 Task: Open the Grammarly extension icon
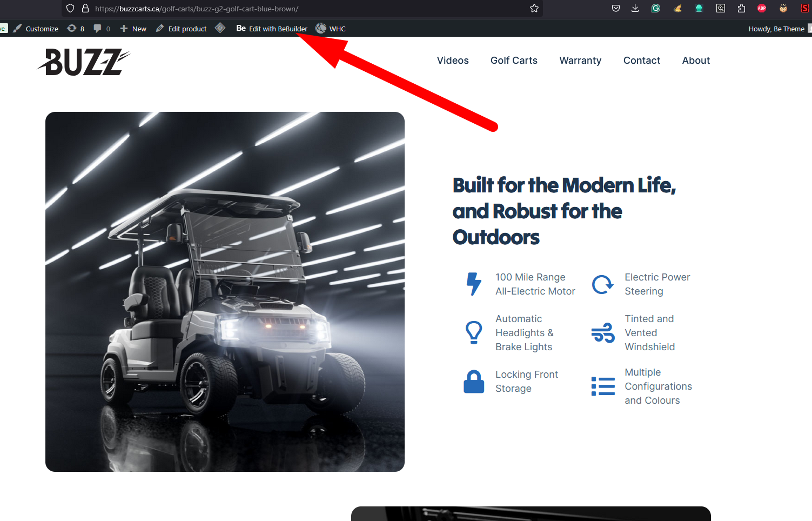(x=656, y=8)
